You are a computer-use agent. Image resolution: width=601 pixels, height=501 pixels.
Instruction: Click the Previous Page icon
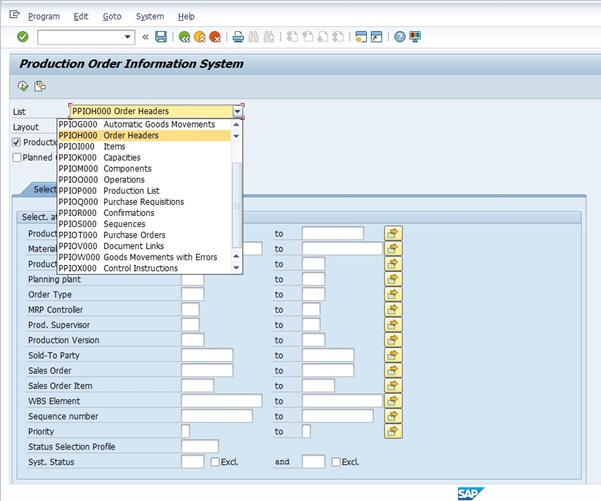(x=307, y=37)
